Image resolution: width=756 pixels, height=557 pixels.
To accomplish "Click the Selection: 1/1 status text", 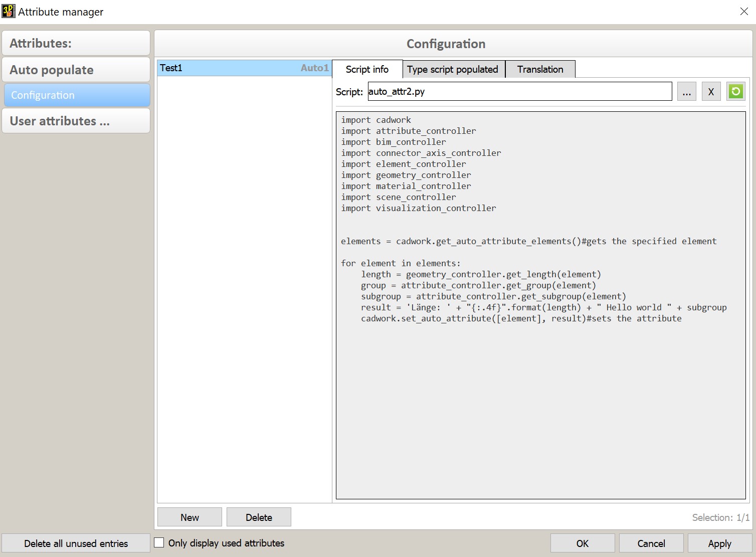I will pos(721,517).
